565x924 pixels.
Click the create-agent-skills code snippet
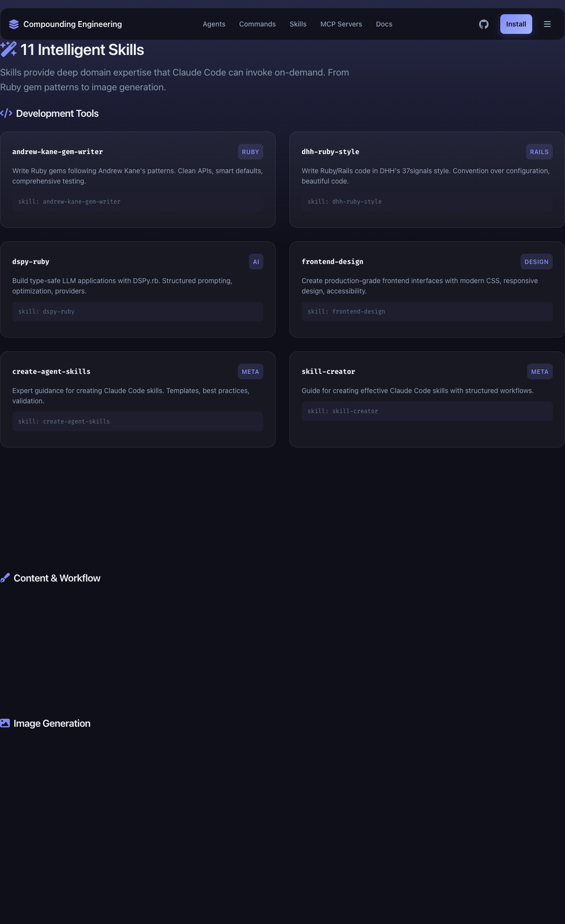tap(138, 422)
